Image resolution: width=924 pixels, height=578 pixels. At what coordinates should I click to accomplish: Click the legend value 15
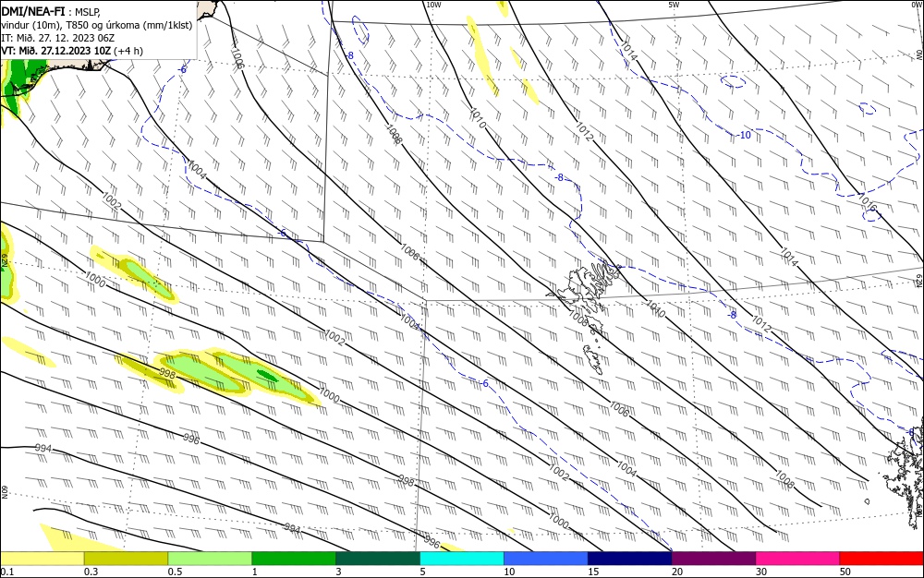pyautogui.click(x=593, y=572)
